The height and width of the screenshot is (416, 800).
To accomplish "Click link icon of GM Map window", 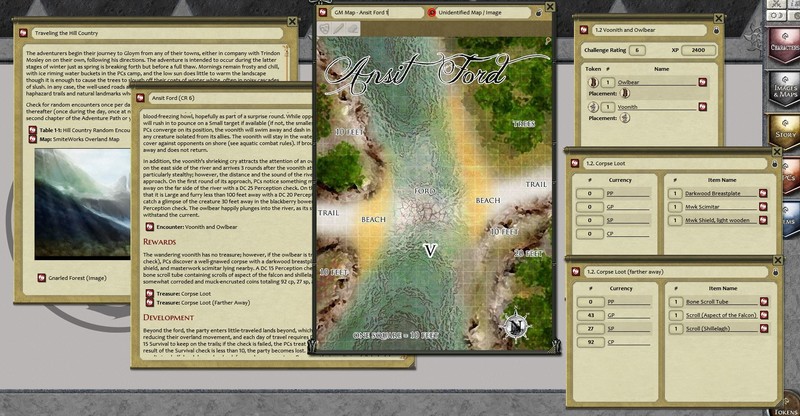I will (323, 12).
